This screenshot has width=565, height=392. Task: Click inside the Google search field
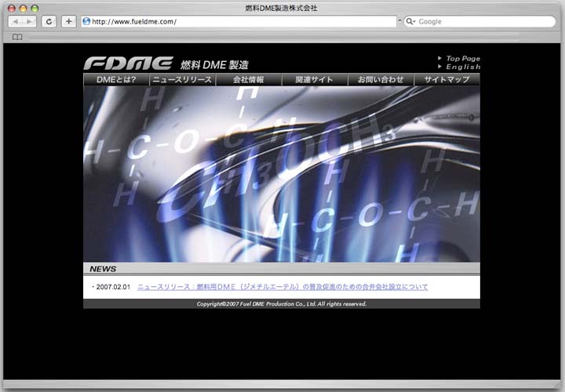tap(483, 22)
